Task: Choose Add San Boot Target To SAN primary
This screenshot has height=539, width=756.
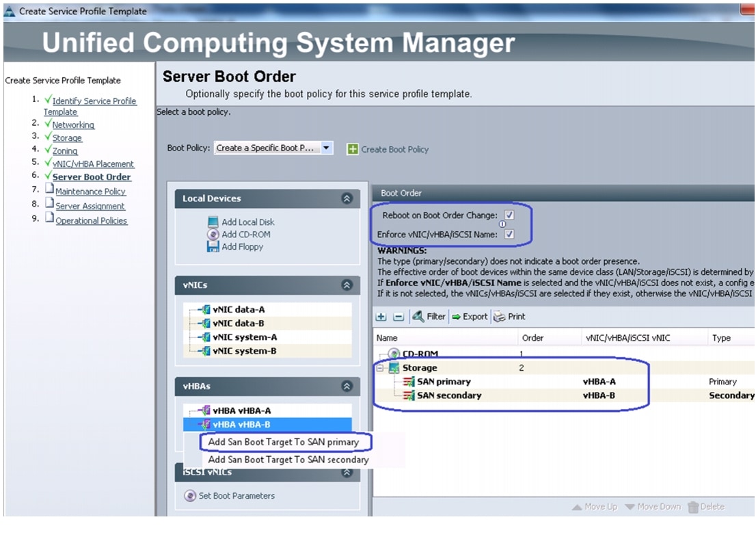Action: tap(284, 442)
